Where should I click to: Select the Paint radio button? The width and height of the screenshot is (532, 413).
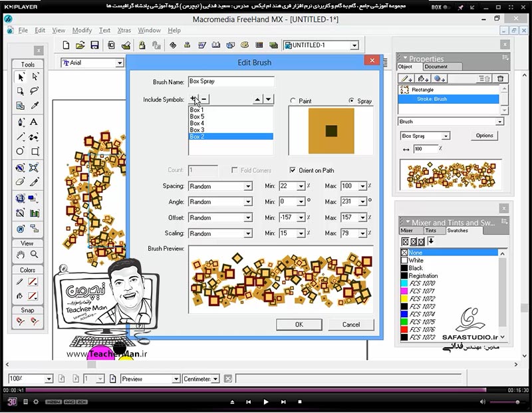click(293, 101)
